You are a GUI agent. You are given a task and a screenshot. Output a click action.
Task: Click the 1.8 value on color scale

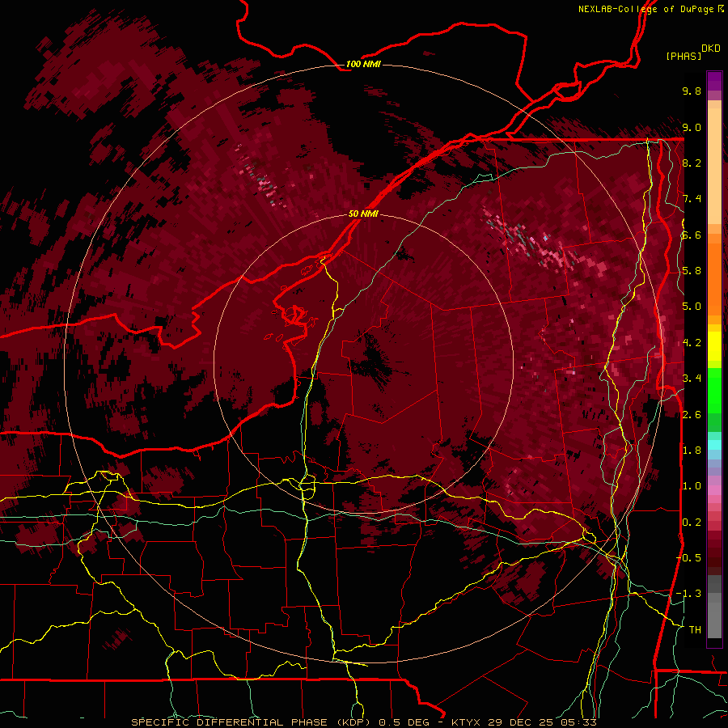[x=692, y=450]
